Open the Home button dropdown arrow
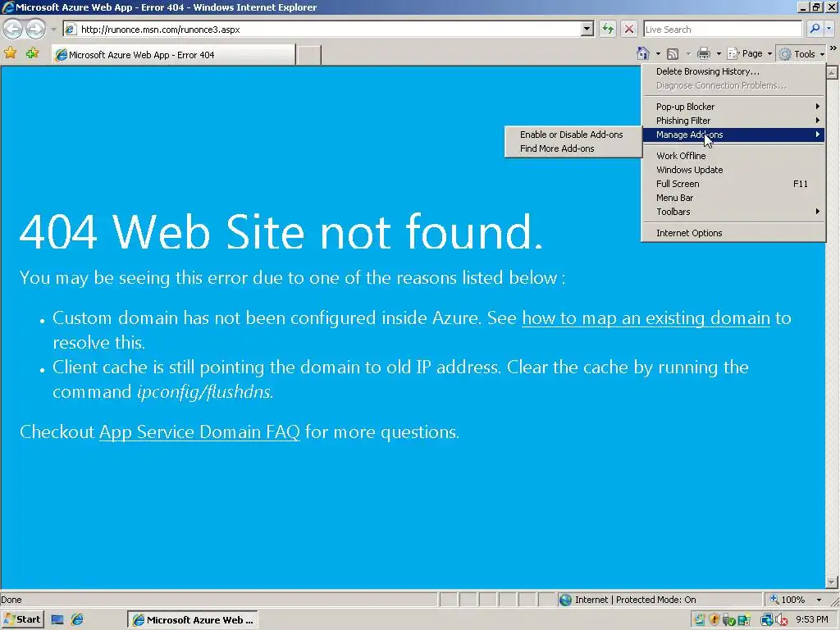Viewport: 840px width, 630px height. tap(658, 54)
